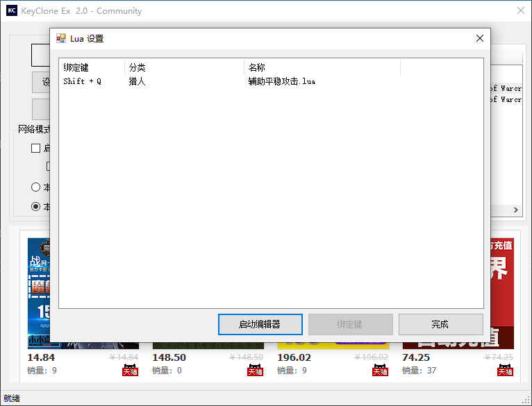Click the 148.50 price text
The width and height of the screenshot is (532, 406).
(169, 357)
